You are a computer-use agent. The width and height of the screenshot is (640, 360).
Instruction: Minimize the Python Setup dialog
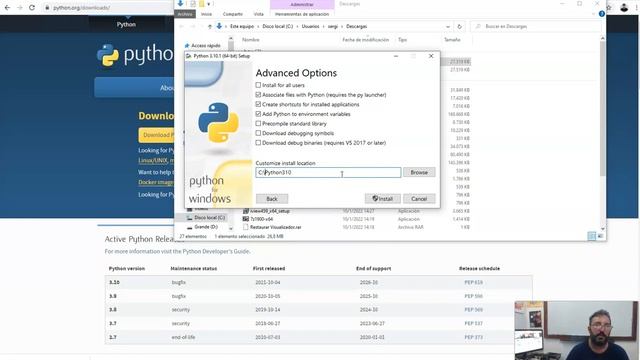point(396,56)
